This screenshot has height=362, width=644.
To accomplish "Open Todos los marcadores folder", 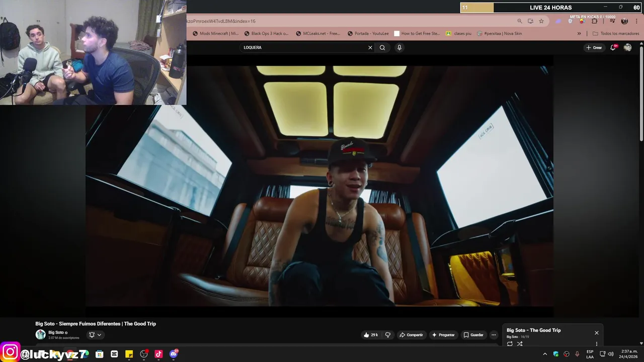I will pyautogui.click(x=616, y=34).
